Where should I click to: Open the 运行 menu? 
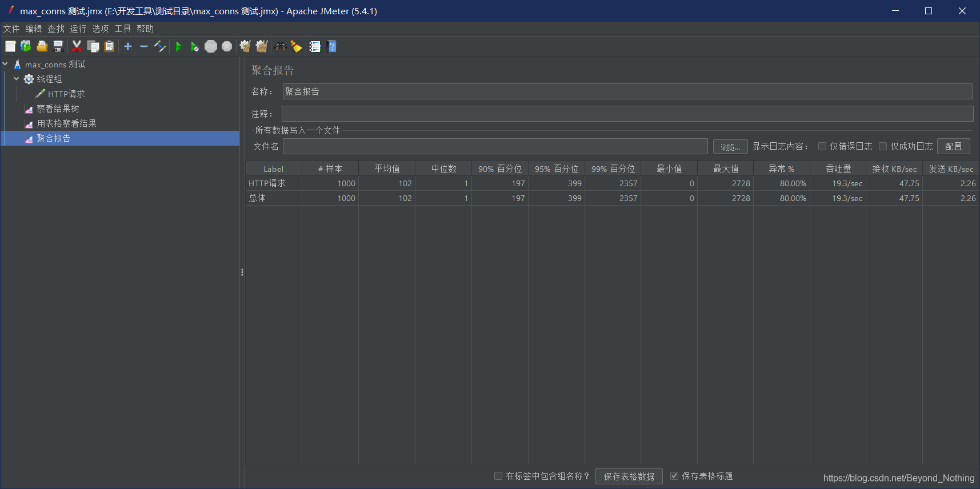tap(78, 29)
